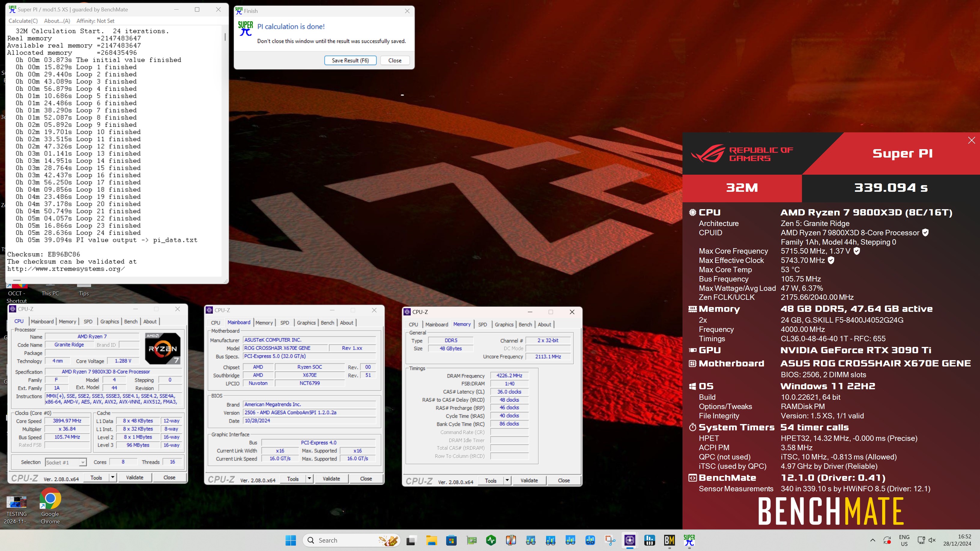Open Tools dropdown arrow in CPU-Z CPU window
Image resolution: width=980 pixels, height=551 pixels.
point(113,477)
